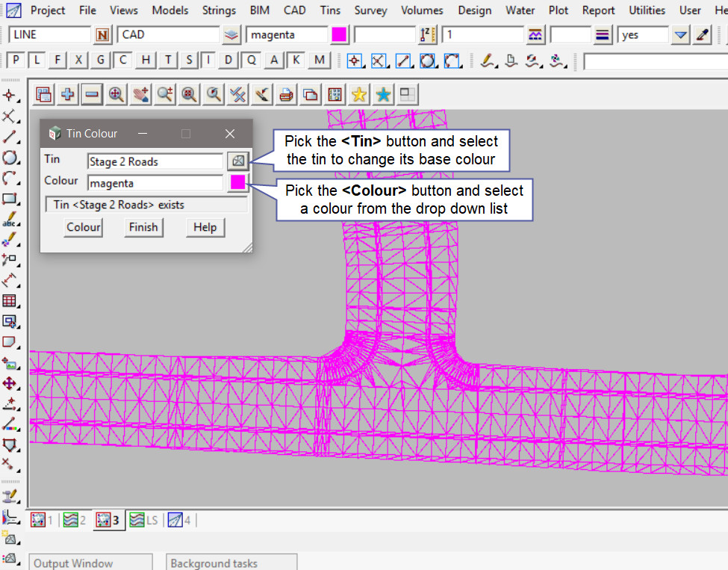728x570 pixels.
Task: Open the Tins menu
Action: click(x=329, y=10)
